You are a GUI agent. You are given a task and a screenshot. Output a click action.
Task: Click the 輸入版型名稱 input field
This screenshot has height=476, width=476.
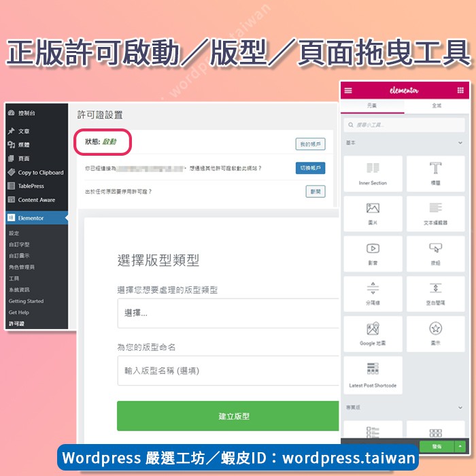(x=228, y=371)
